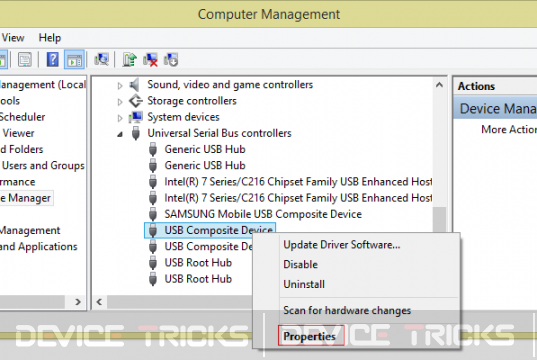This screenshot has width=537, height=360.
Task: Click the device list scroll up arrow
Action: tap(439, 85)
